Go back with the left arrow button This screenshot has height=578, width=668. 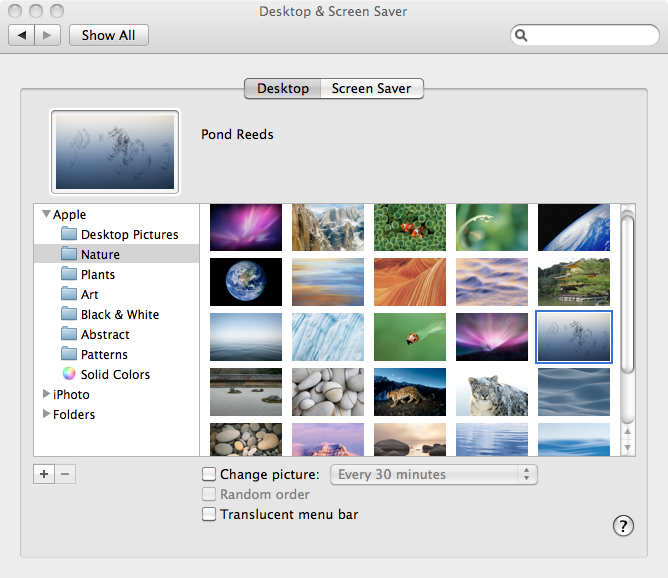[x=21, y=35]
